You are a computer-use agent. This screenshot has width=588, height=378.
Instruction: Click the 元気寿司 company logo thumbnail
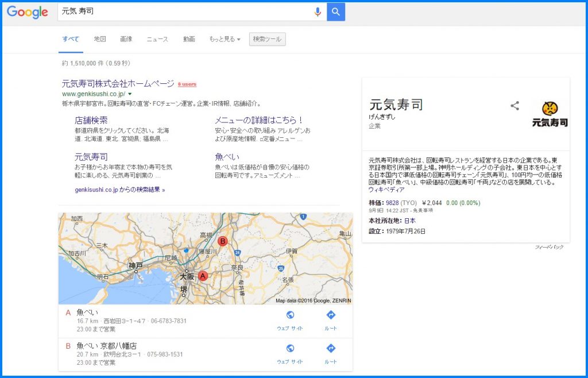click(550, 114)
